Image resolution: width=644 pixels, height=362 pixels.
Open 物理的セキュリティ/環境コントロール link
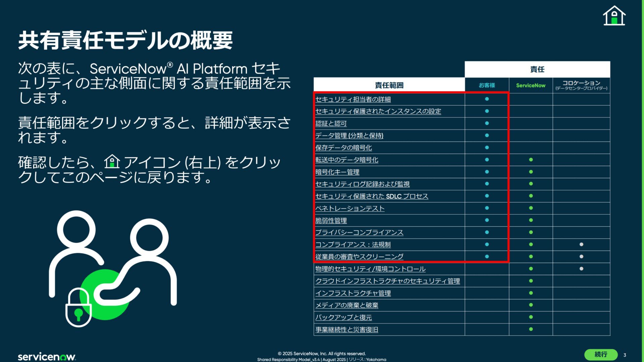click(370, 269)
